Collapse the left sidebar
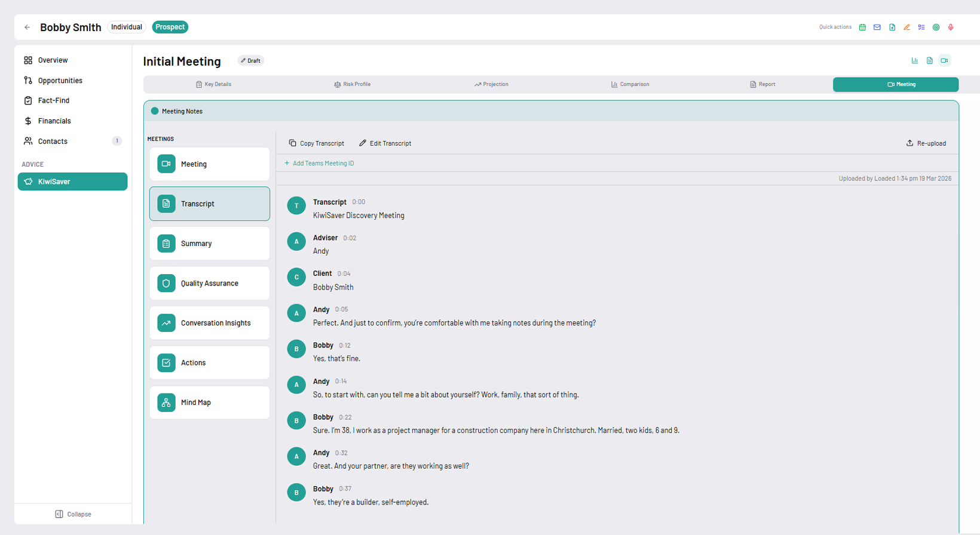The width and height of the screenshot is (980, 535). pos(73,514)
